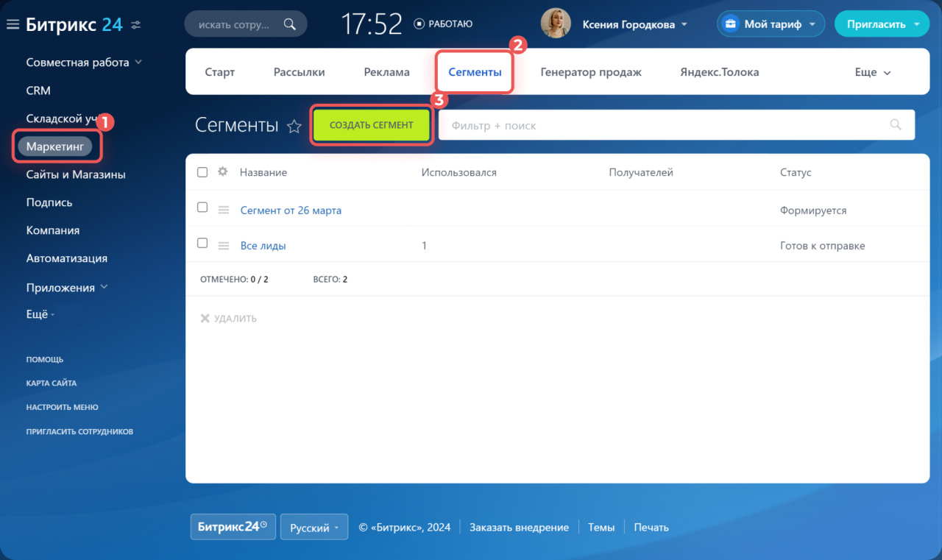Open Подпись in the left menu

49,202
